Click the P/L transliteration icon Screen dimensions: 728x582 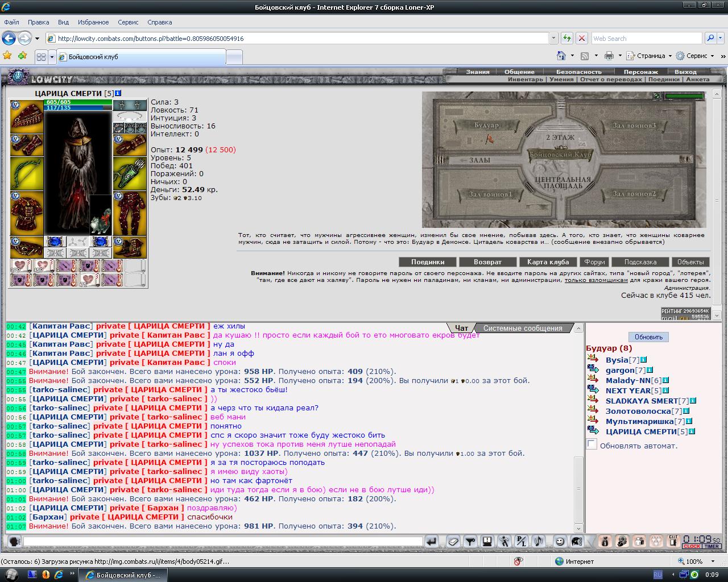tap(521, 542)
